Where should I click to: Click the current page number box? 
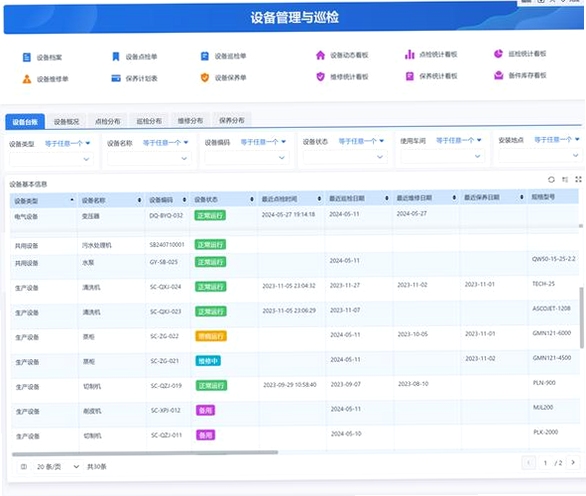(x=545, y=463)
